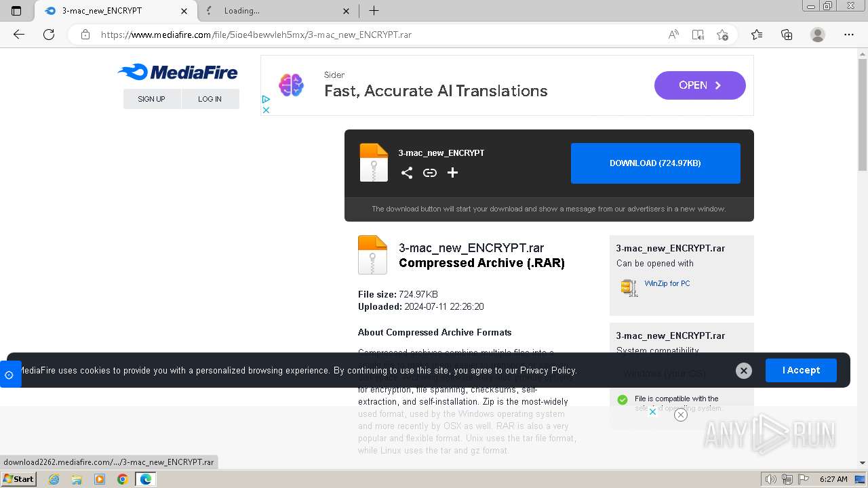Click Edge icon on taskbar

(x=146, y=479)
